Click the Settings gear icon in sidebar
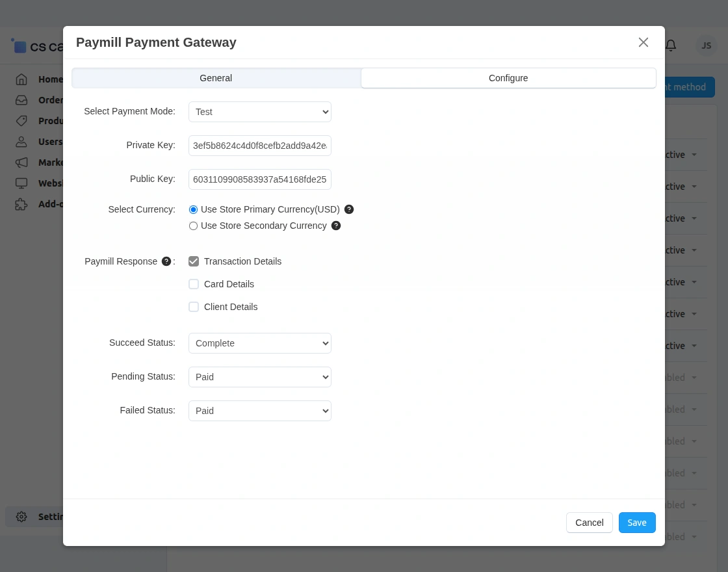This screenshot has height=572, width=728. (x=21, y=517)
